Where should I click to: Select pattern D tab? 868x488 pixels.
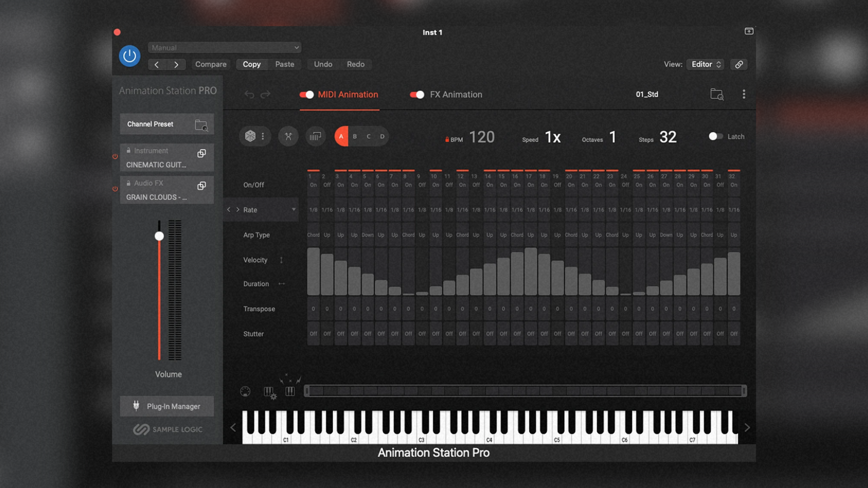[x=382, y=136]
